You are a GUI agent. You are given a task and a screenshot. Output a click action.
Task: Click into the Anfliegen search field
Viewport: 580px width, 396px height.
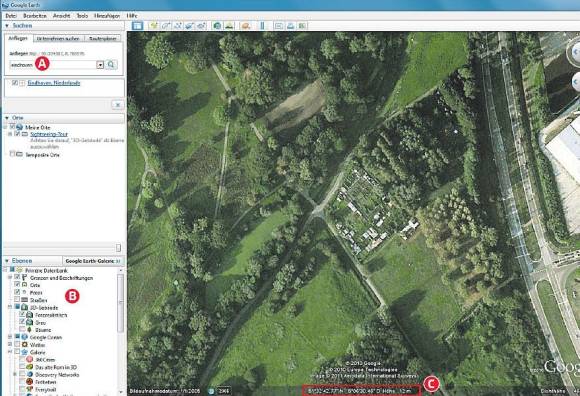coord(53,65)
